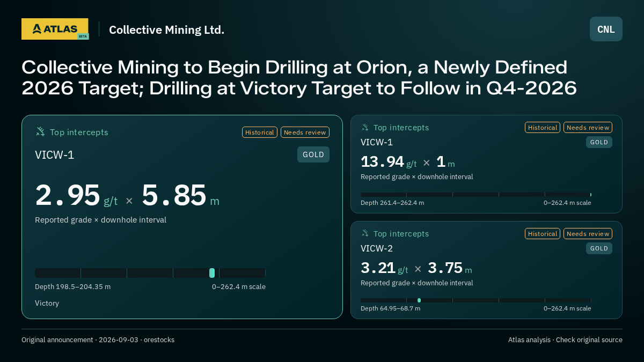The width and height of the screenshot is (644, 362).
Task: Click the 2.95 g/t grade value
Action: (x=76, y=195)
